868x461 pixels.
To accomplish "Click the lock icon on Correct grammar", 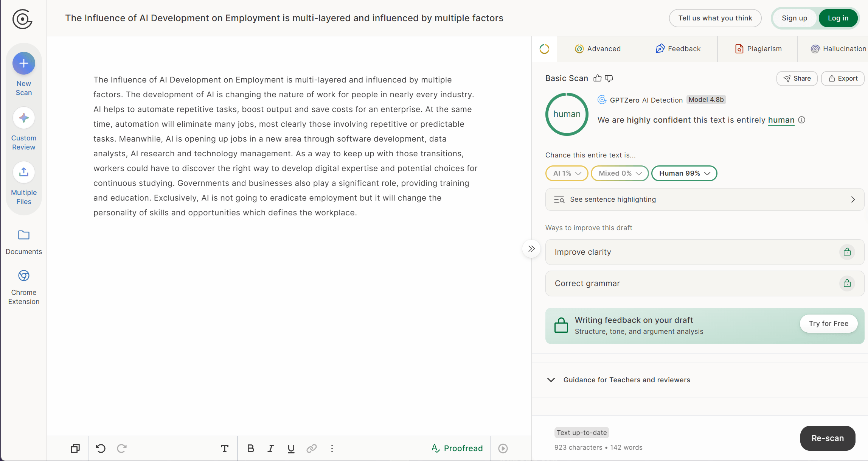I will [847, 283].
